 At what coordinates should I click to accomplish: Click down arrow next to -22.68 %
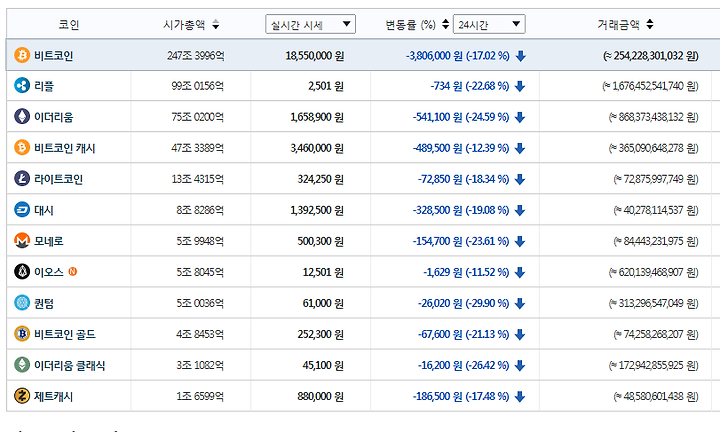click(x=520, y=86)
